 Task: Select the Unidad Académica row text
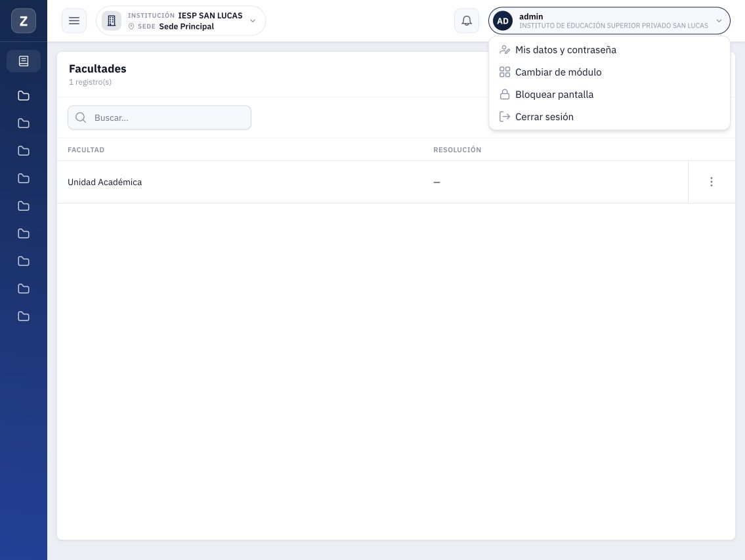tap(104, 182)
